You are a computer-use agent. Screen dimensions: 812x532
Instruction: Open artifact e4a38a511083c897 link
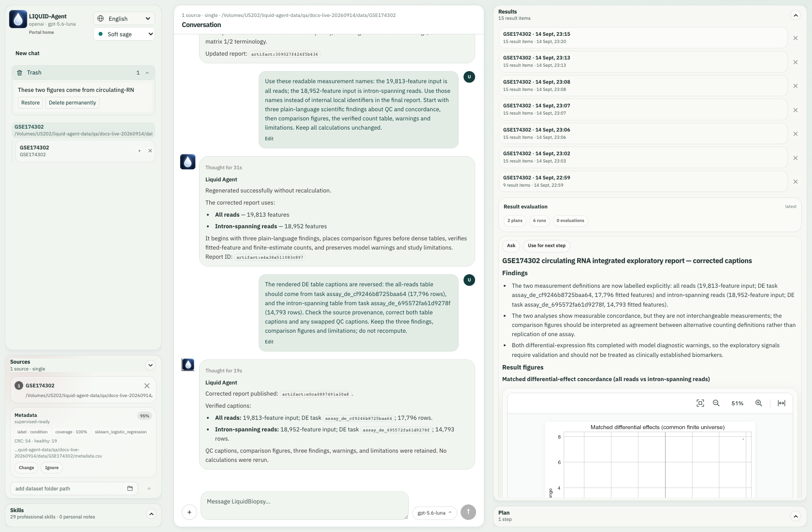tap(270, 257)
